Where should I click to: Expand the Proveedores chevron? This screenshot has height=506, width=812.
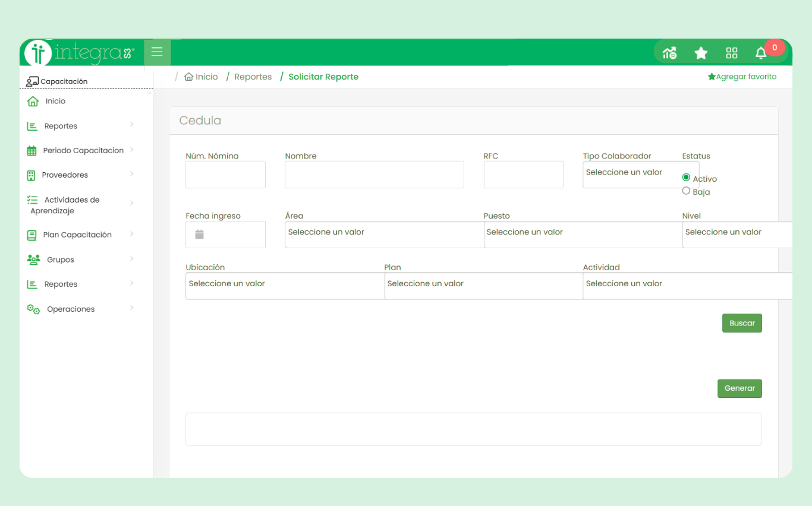[x=132, y=174]
